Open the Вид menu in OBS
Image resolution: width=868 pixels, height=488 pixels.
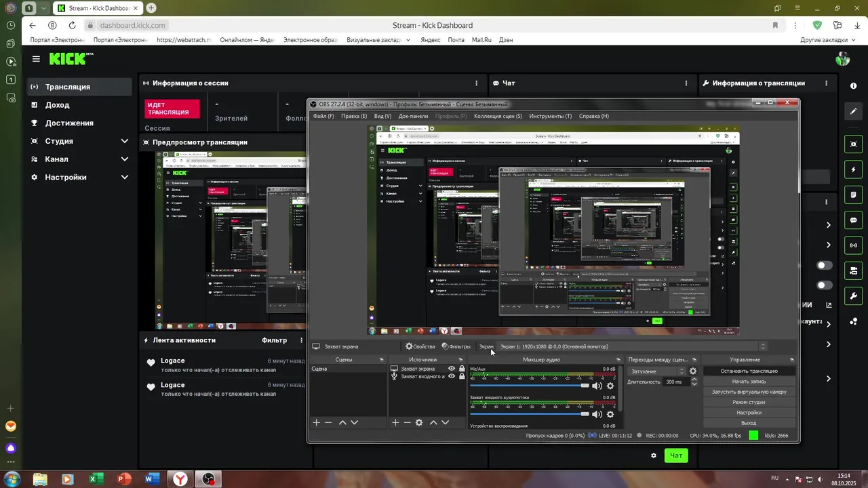pos(382,116)
